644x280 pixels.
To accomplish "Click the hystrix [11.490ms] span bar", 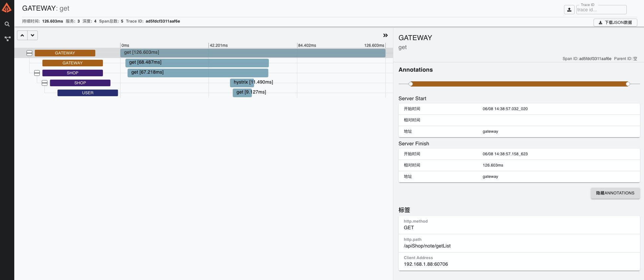I will [x=242, y=83].
